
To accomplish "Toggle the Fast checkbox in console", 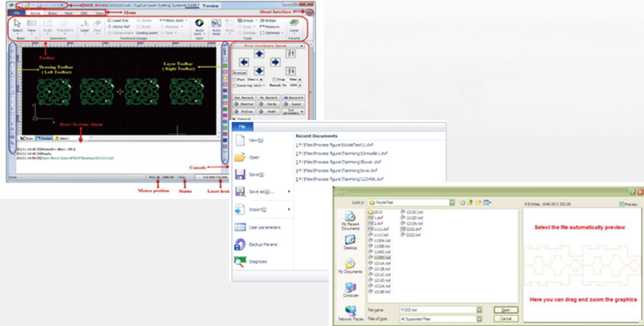I will 235,79.
